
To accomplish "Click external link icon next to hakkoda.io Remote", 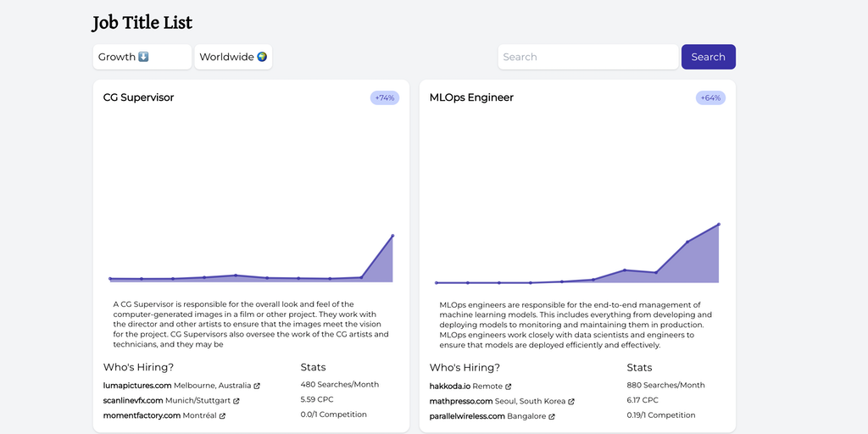I will [x=509, y=386].
